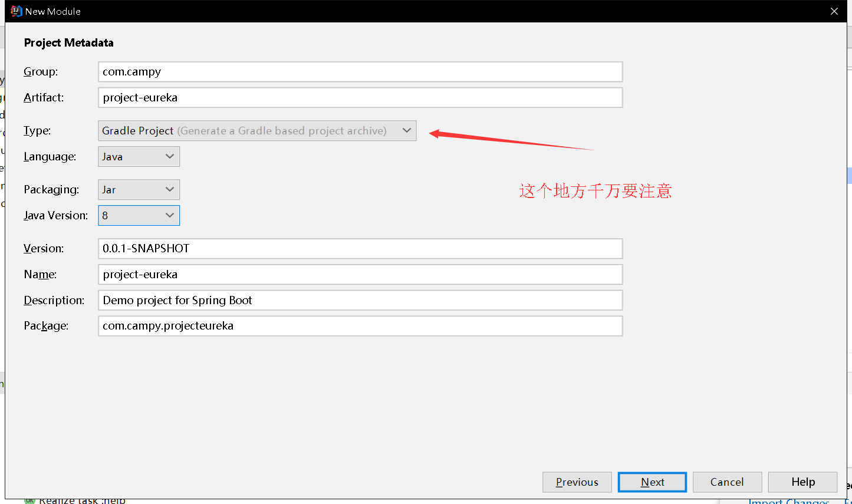Click the Version field containing '0.0.1-SNAPSHOT'

(x=360, y=248)
